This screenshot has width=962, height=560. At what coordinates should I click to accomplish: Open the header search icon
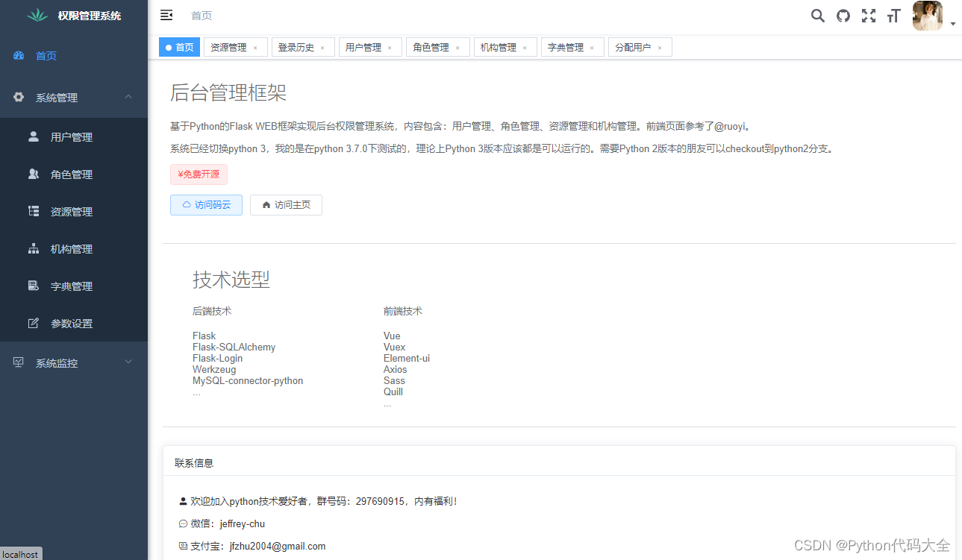click(x=818, y=16)
